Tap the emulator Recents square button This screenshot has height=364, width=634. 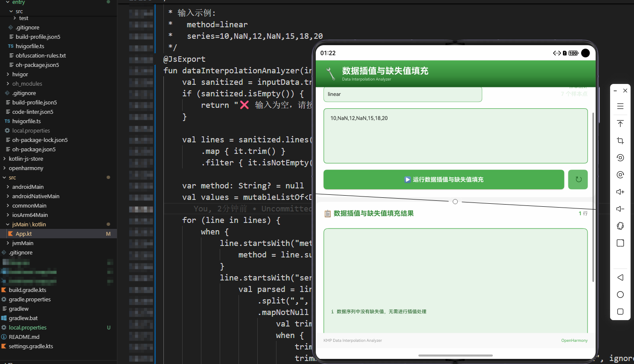pyautogui.click(x=620, y=312)
